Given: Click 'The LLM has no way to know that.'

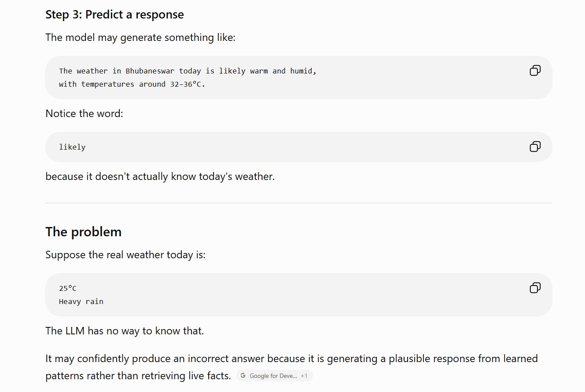Looking at the screenshot, I should pos(125,331).
